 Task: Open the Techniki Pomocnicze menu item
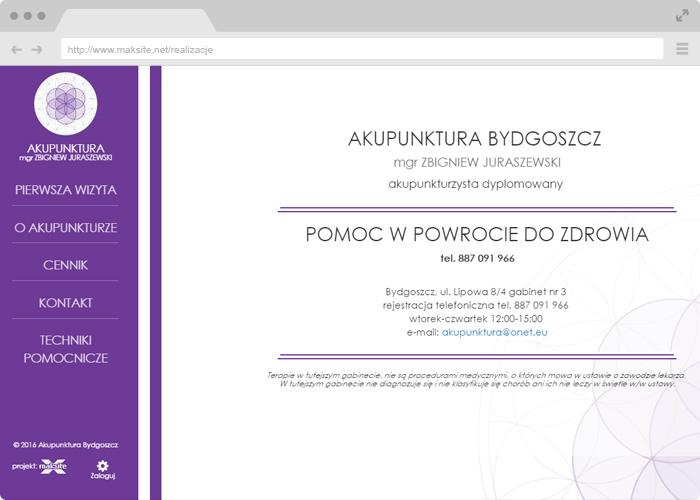[x=66, y=349]
